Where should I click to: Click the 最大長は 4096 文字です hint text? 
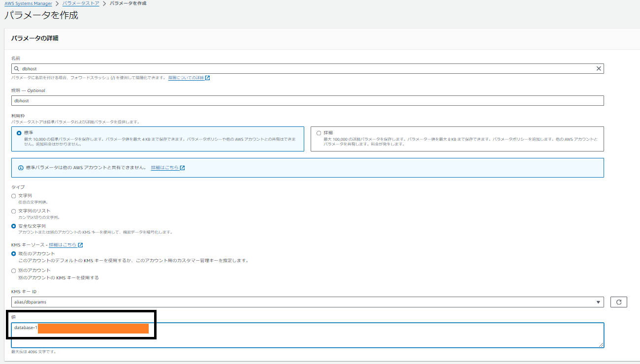tap(33, 352)
